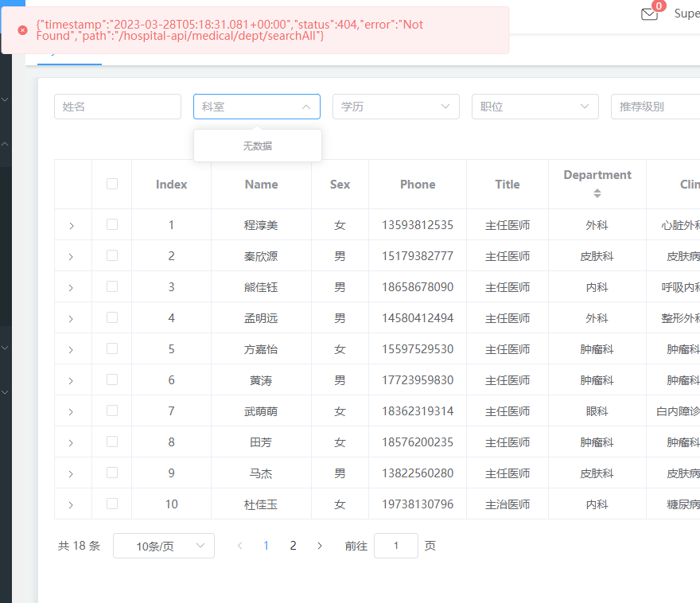The height and width of the screenshot is (603, 700).
Task: Click the Title column header
Action: pyautogui.click(x=507, y=185)
